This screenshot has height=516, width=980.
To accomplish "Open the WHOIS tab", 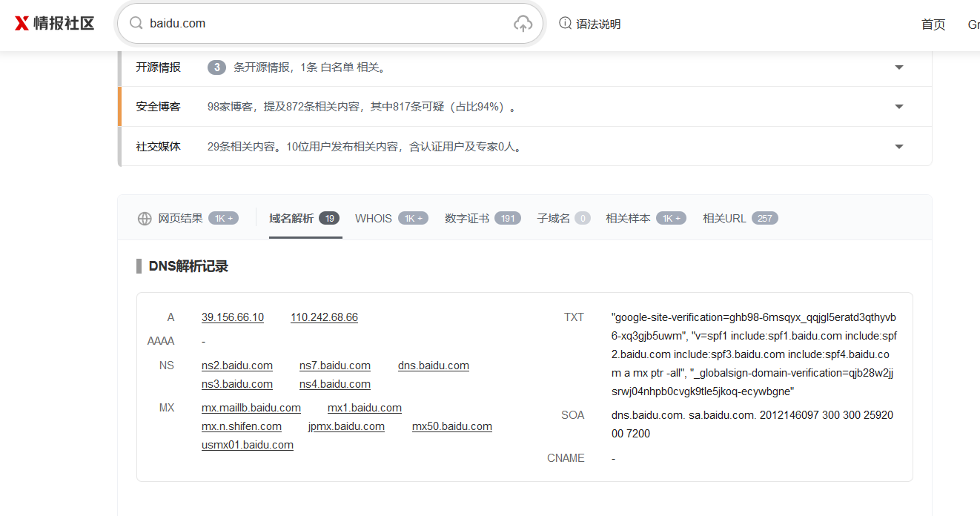I will tap(391, 219).
